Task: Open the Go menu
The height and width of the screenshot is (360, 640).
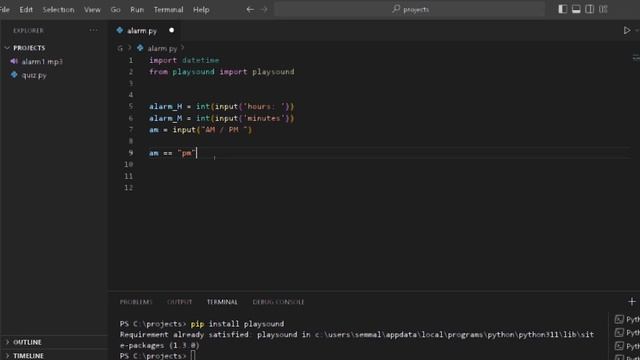Action: 116,9
